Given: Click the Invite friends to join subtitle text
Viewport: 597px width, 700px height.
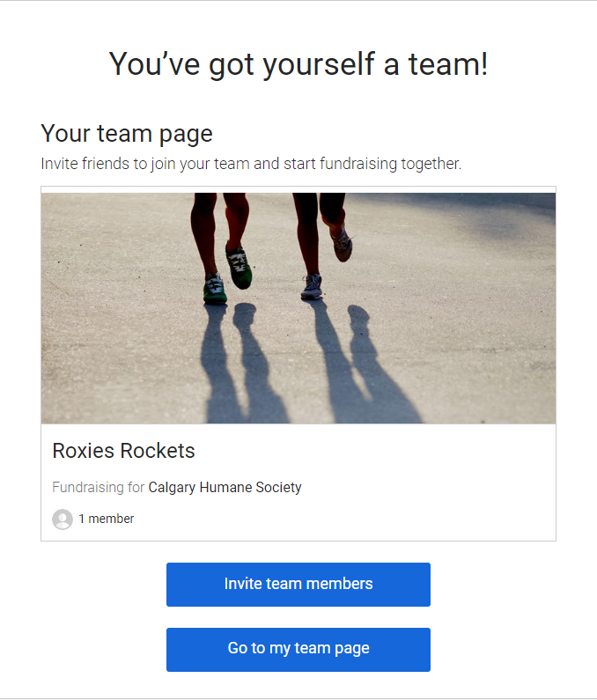Looking at the screenshot, I should pyautogui.click(x=251, y=164).
